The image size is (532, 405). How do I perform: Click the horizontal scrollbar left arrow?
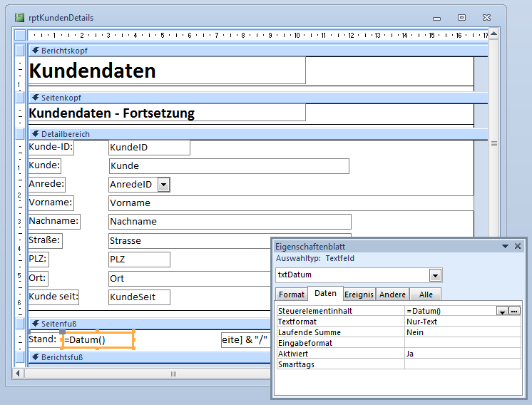click(18, 374)
